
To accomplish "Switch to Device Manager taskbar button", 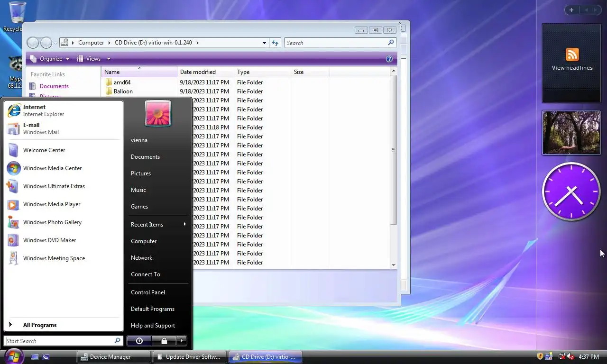I will pos(113,357).
